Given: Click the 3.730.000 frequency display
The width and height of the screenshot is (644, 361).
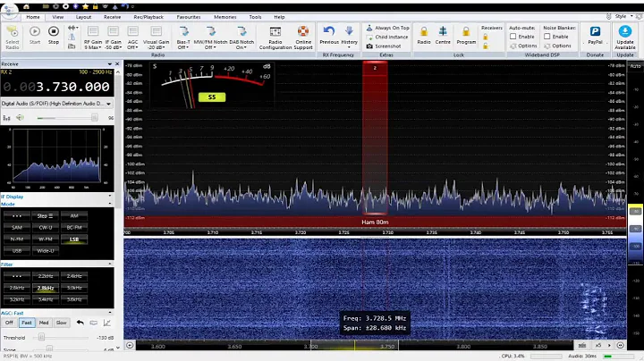Looking at the screenshot, I should tap(56, 87).
